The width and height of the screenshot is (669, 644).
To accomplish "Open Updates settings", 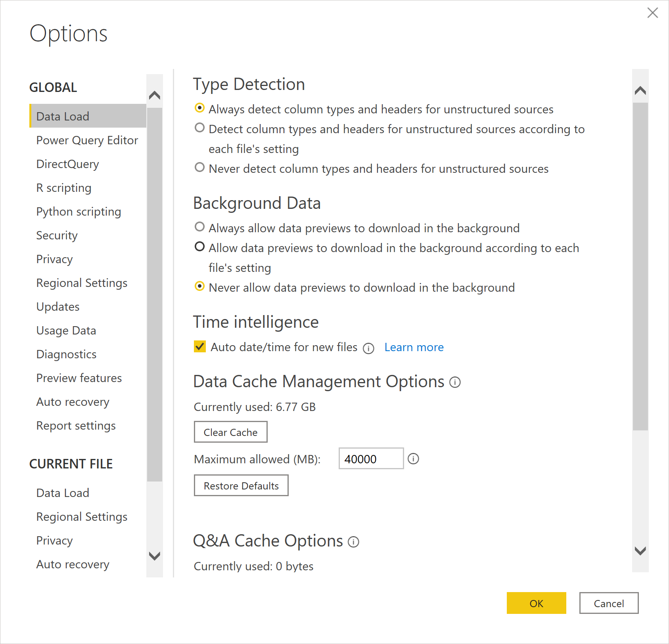I will (x=58, y=307).
